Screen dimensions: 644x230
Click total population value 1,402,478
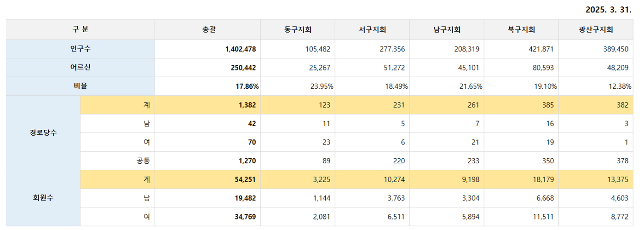[241, 49]
